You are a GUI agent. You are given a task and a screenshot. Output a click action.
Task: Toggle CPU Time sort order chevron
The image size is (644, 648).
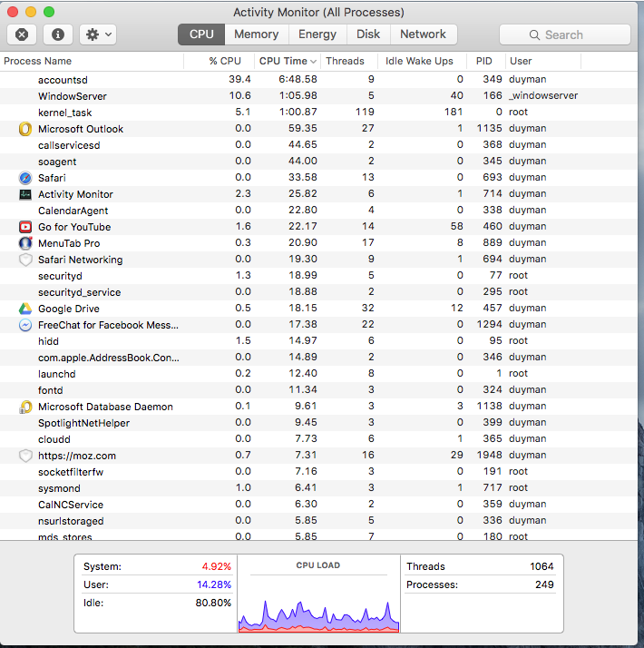coord(314,62)
